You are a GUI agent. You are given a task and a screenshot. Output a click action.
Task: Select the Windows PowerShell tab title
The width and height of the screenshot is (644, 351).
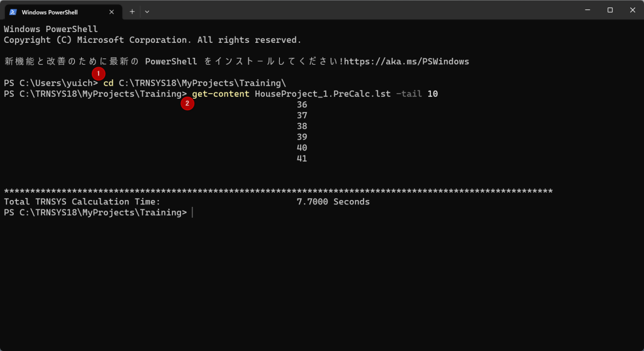click(x=50, y=12)
